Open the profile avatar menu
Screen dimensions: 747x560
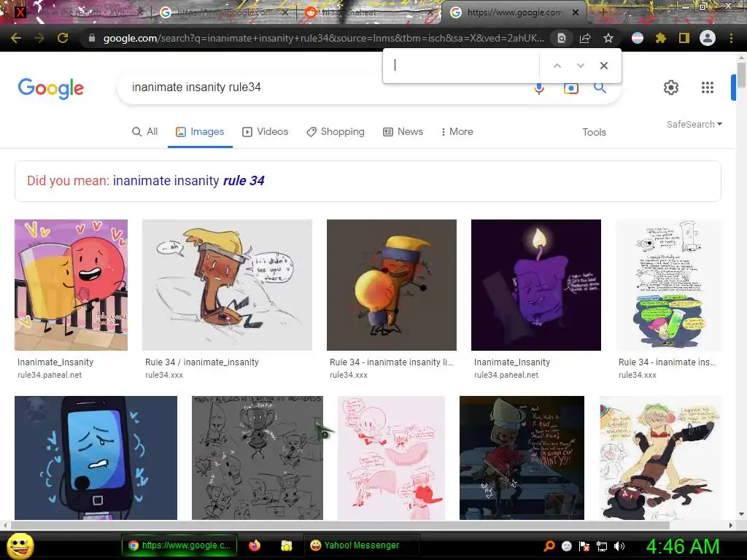point(708,38)
